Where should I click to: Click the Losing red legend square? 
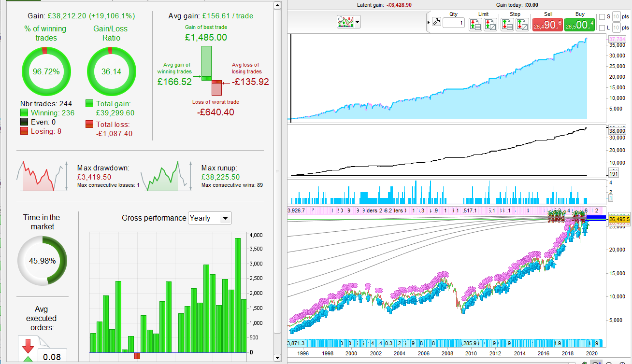[x=24, y=131]
